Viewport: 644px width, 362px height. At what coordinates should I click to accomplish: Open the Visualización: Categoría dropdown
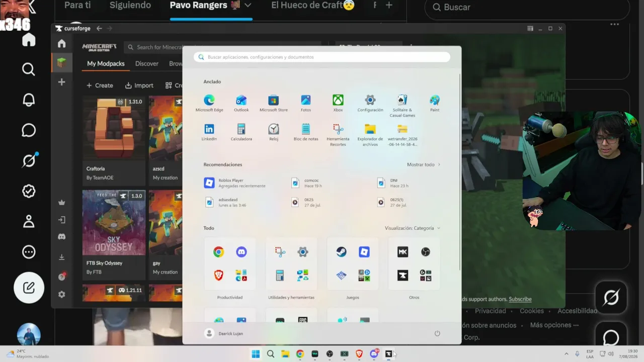tap(413, 228)
